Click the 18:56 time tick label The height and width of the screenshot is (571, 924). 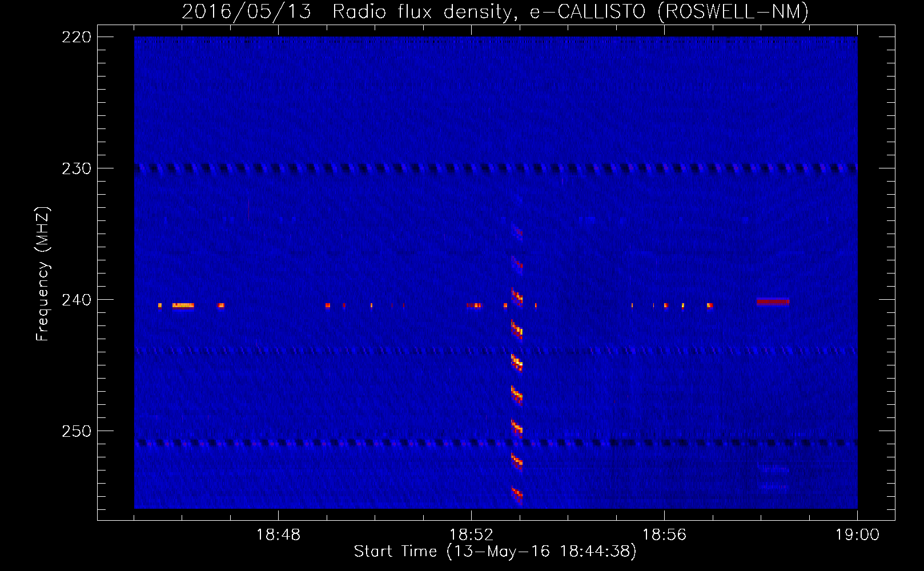coord(665,535)
